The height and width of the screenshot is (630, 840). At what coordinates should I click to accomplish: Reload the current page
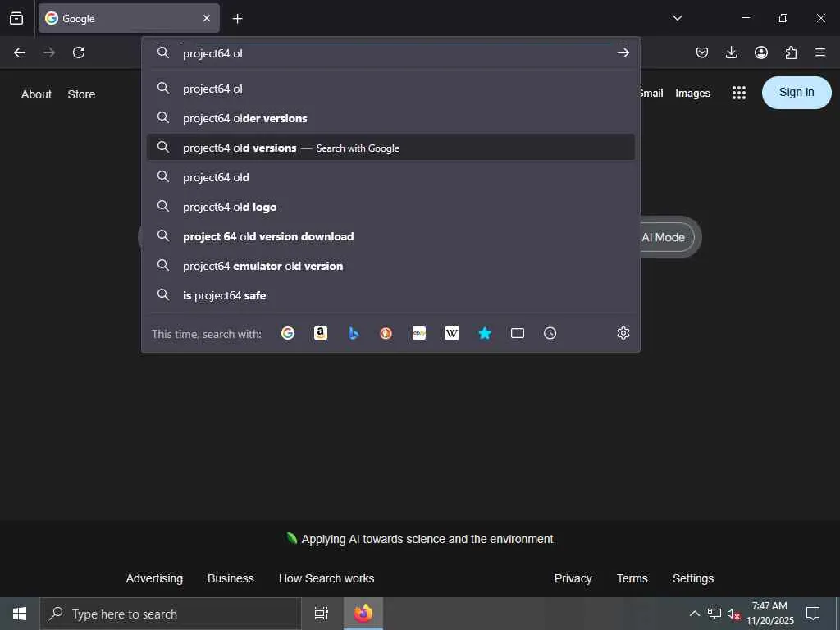click(x=79, y=52)
